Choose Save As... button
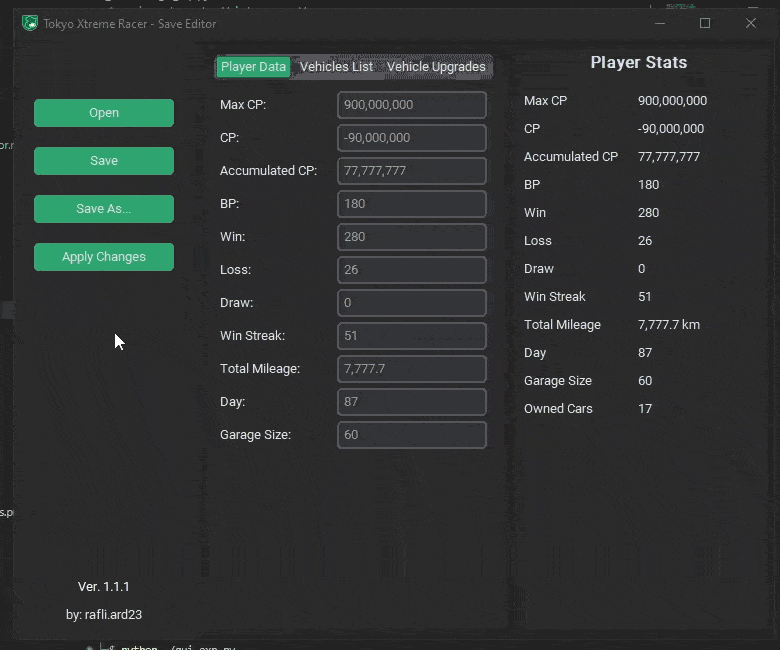The image size is (780, 650). [x=104, y=209]
